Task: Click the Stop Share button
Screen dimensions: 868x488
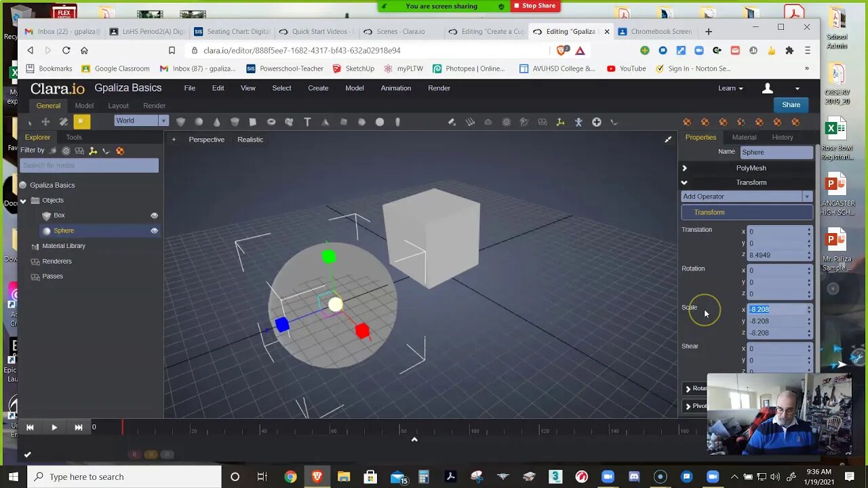Action: tap(535, 5)
